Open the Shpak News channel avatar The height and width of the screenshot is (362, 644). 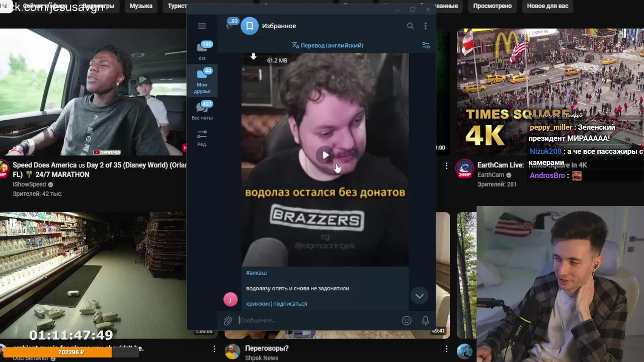[232, 352]
